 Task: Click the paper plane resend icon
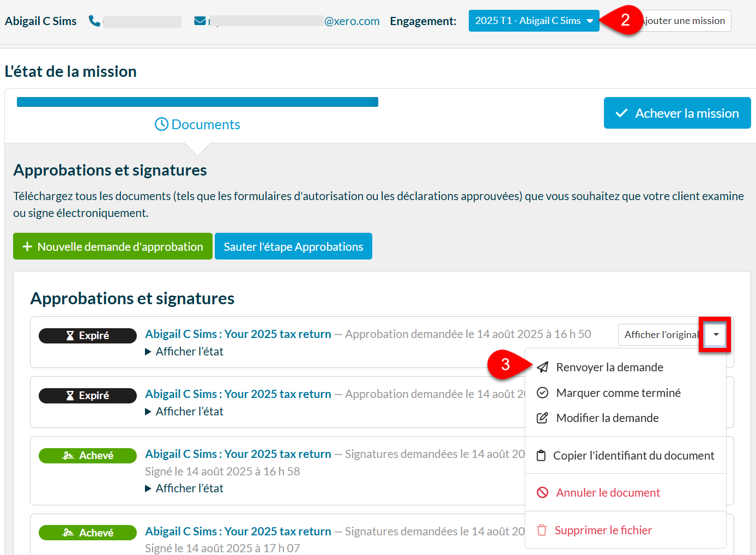(x=542, y=367)
